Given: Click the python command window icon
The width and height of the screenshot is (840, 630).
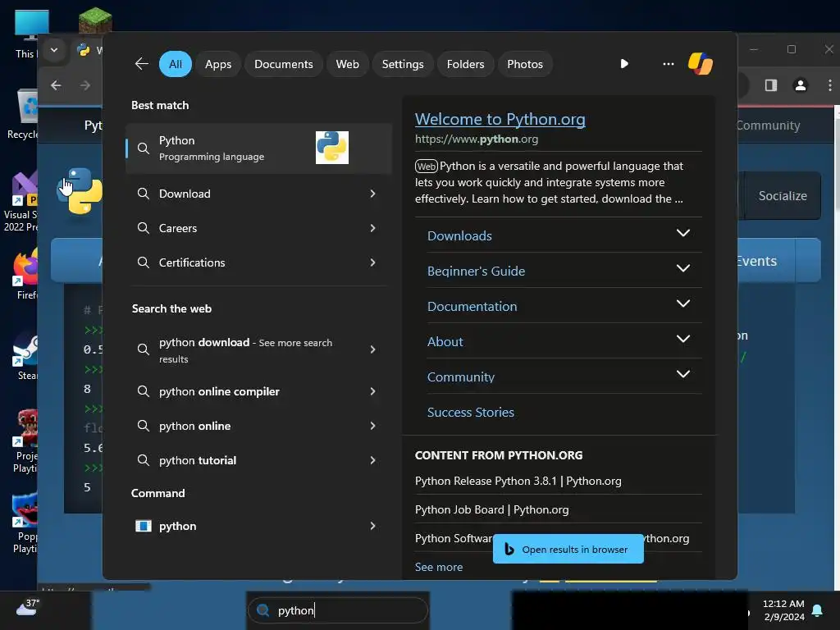Looking at the screenshot, I should click(x=143, y=526).
